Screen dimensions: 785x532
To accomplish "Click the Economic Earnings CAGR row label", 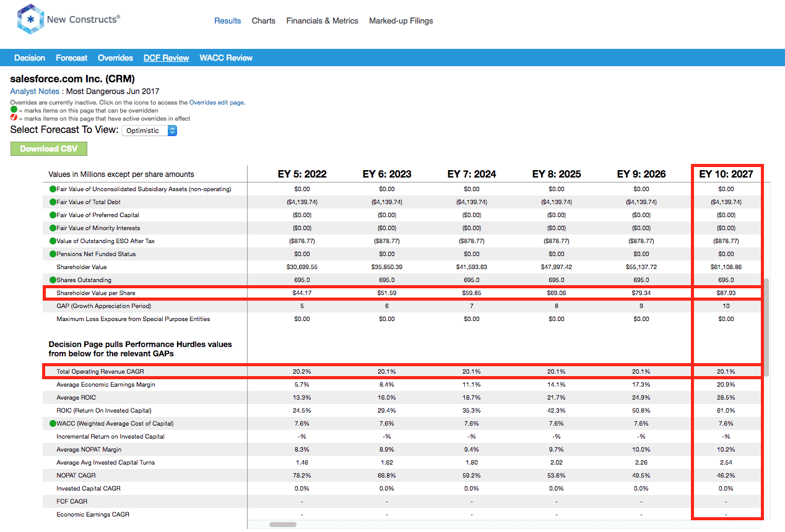I will tap(93, 514).
